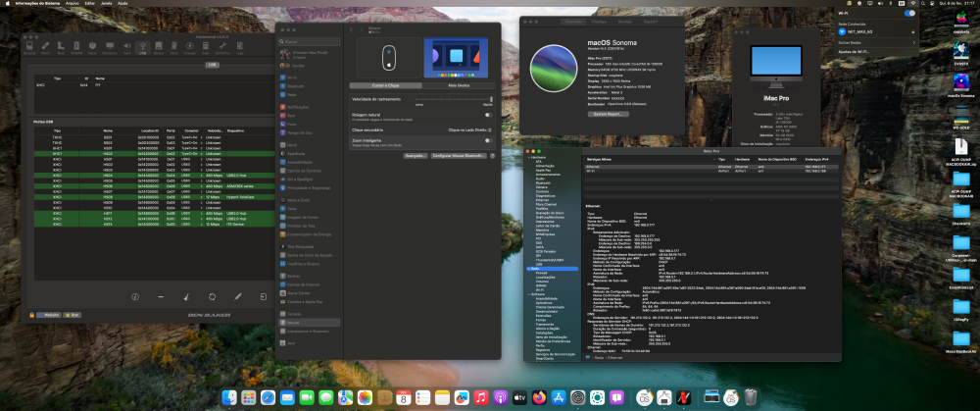This screenshot has width=980, height=411.
Task: Collapse Software section in System Information sidebar
Action: [x=529, y=294]
